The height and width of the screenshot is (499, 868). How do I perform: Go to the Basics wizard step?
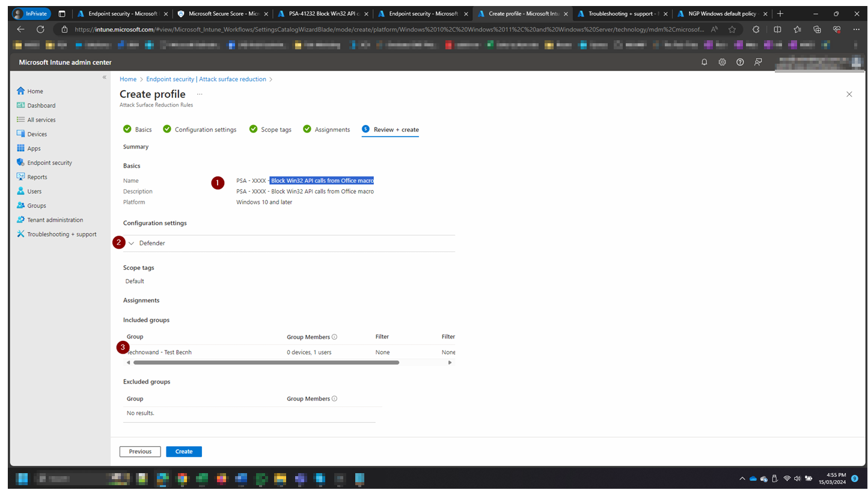pos(138,130)
